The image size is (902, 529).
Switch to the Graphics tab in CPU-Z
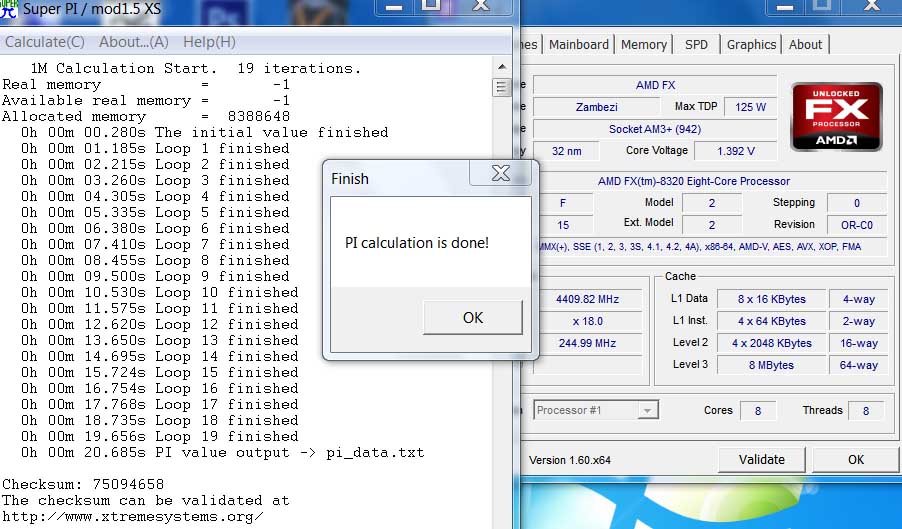click(751, 44)
